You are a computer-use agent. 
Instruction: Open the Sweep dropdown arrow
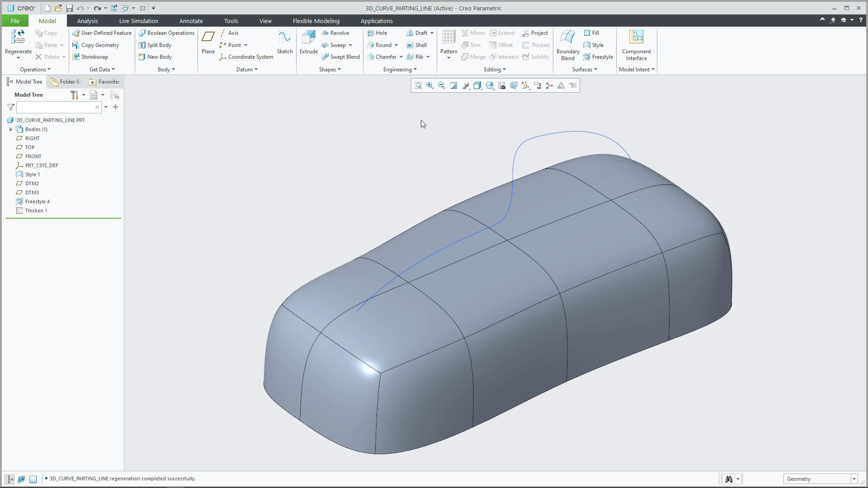pos(350,45)
